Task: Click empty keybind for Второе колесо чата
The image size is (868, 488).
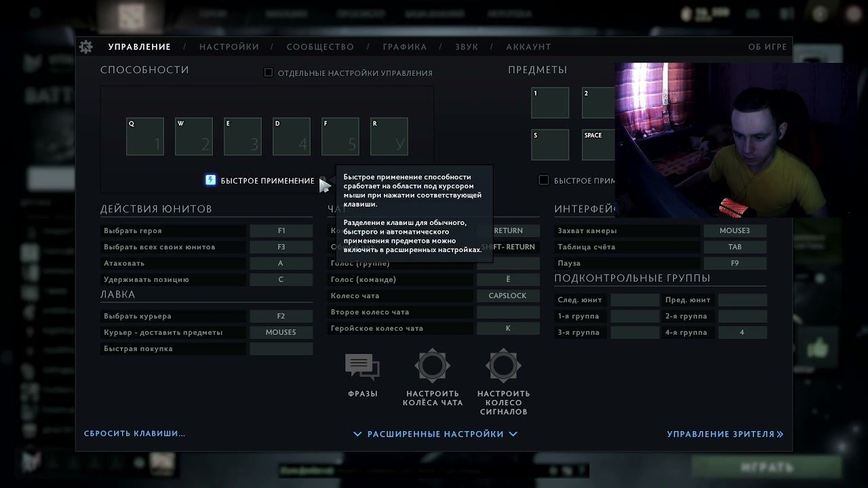Action: pyautogui.click(x=509, y=312)
